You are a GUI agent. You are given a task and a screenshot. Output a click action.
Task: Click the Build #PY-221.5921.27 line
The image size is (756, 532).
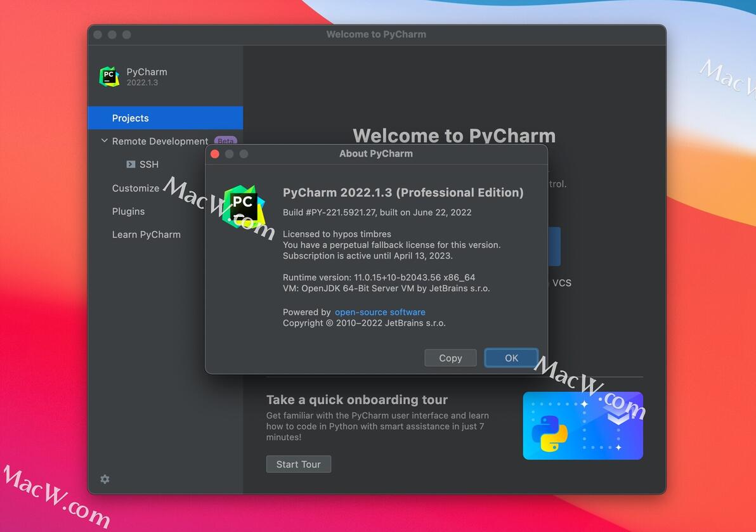click(377, 212)
